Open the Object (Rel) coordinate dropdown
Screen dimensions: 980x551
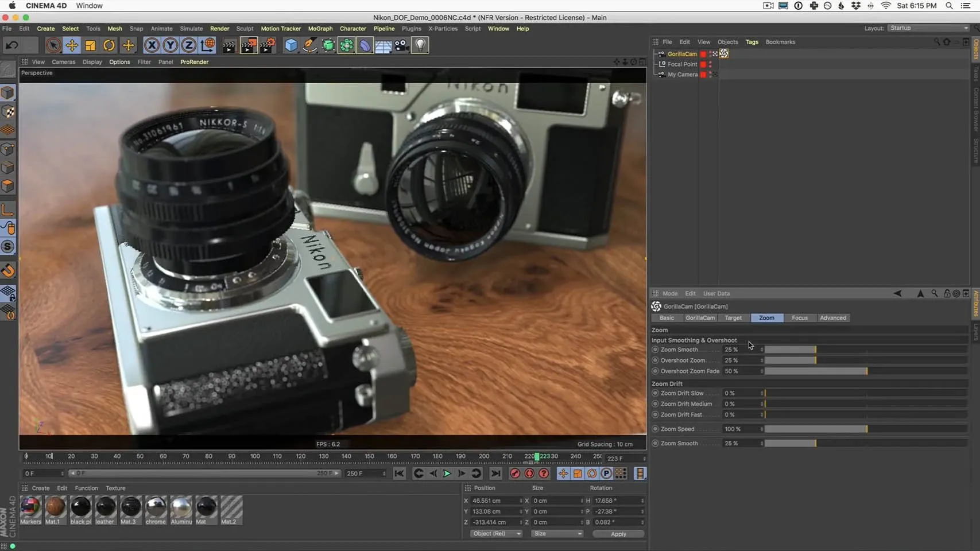496,534
